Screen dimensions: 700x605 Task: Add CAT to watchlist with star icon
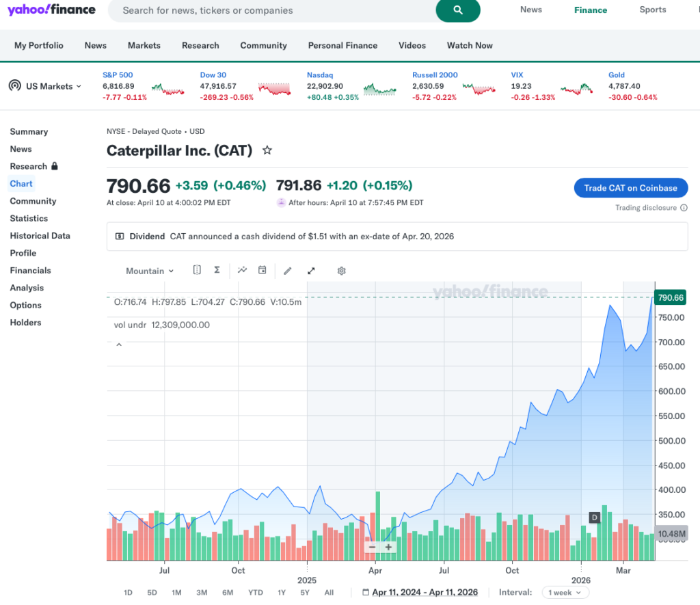(267, 150)
